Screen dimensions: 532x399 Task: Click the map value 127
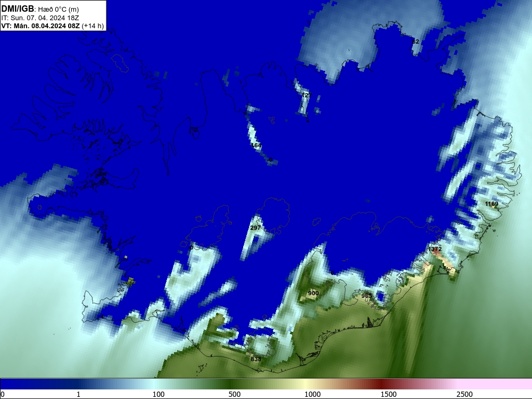coord(306,95)
